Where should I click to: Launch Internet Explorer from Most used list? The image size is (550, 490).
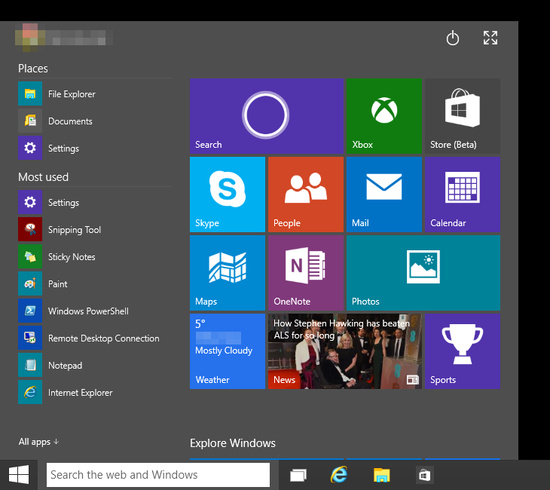click(x=95, y=392)
